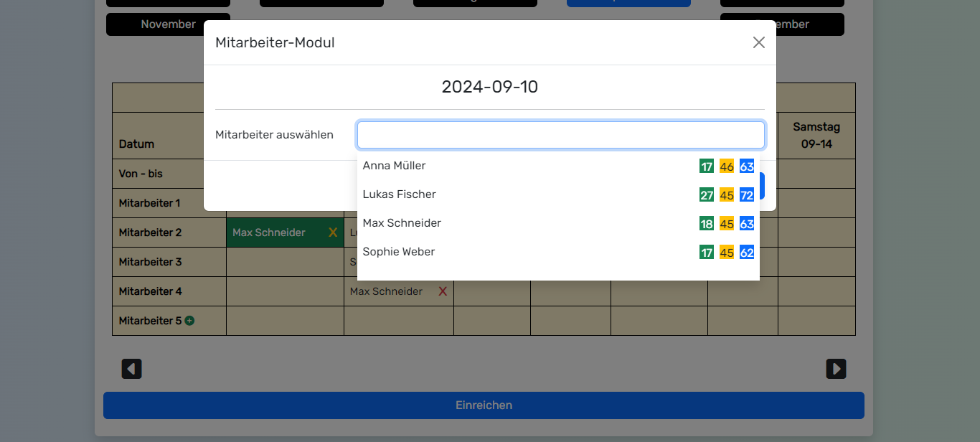Click Lukas Fischer's green 27 badge

[x=707, y=195]
